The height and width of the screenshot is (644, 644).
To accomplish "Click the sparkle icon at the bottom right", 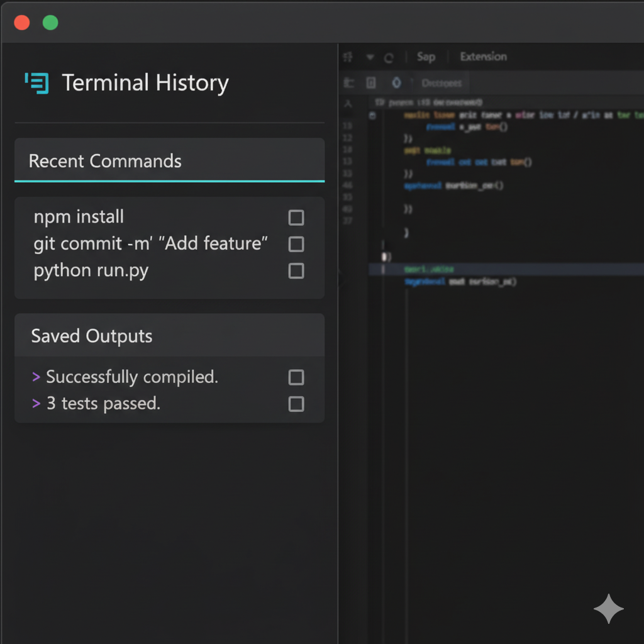I will 608,609.
